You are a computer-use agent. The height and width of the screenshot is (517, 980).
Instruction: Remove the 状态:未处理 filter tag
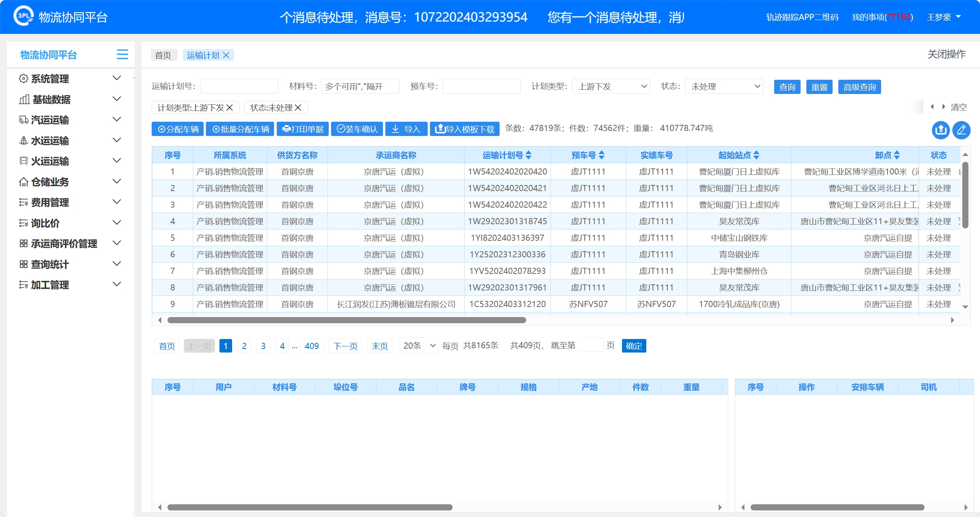point(298,107)
